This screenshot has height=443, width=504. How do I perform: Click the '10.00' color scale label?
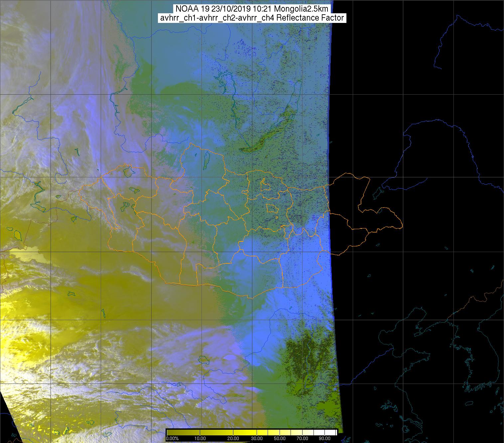tap(200, 438)
